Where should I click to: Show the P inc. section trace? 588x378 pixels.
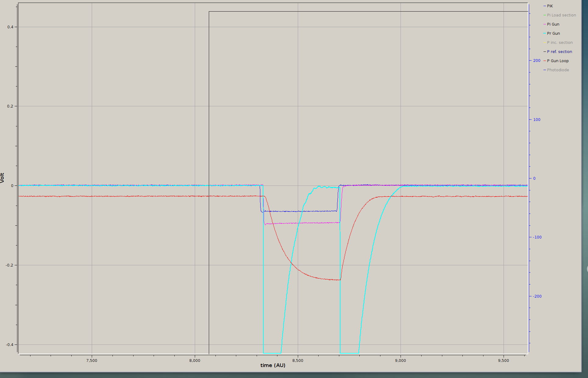coord(560,43)
